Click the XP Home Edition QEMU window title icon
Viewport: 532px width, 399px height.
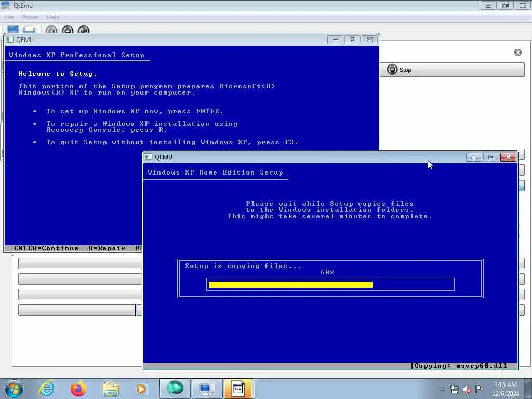click(148, 157)
